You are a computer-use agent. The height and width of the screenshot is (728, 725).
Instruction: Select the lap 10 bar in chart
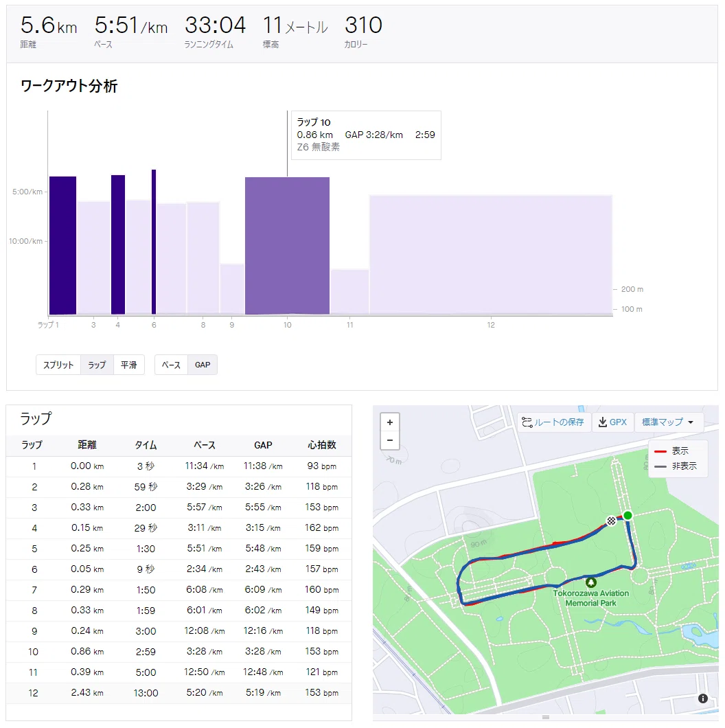pyautogui.click(x=287, y=246)
